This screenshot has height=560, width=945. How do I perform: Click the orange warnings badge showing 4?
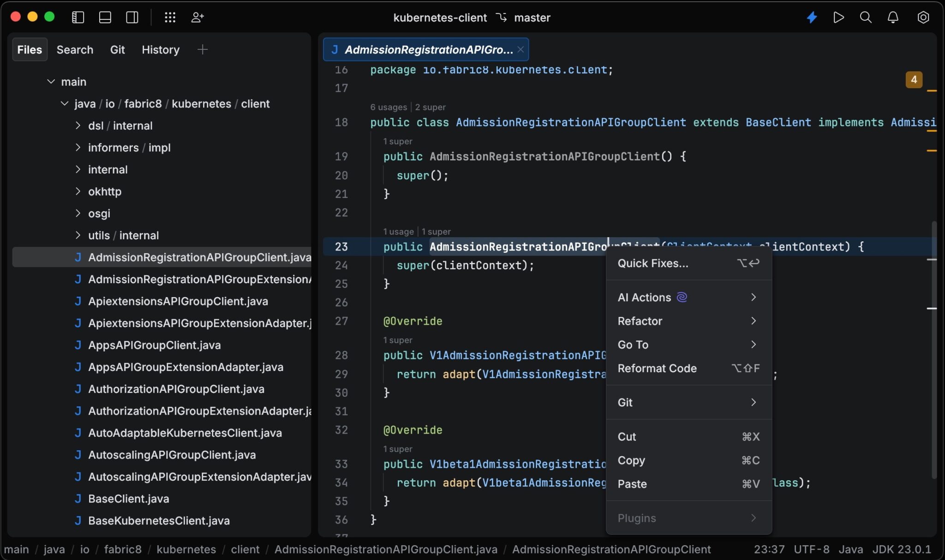click(x=914, y=79)
